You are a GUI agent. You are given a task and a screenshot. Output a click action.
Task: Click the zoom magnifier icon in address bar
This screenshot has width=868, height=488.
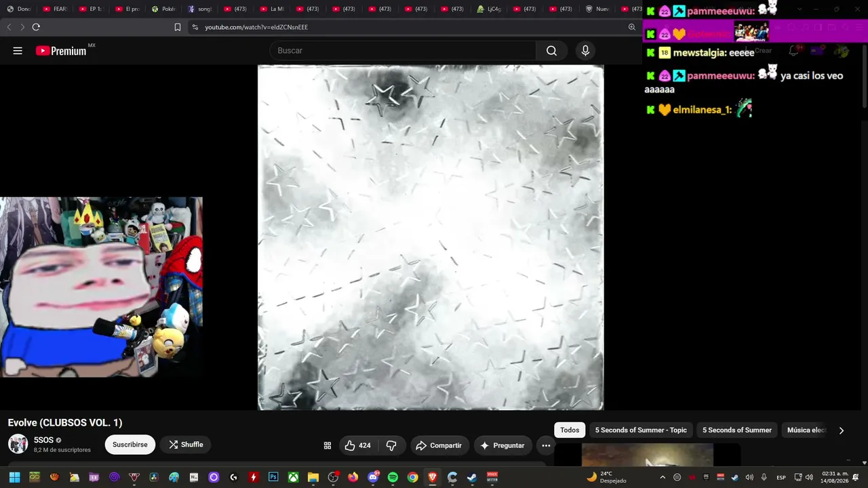(631, 27)
